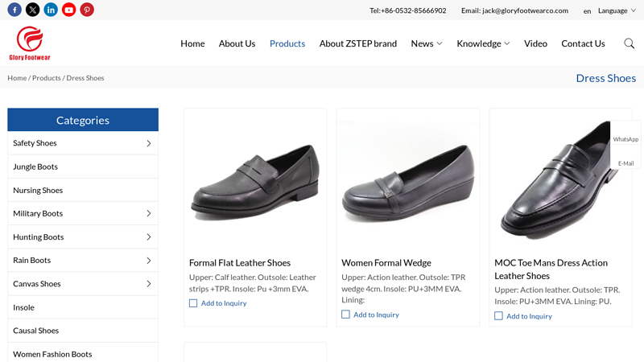The image size is (644, 362).
Task: Open the Women Formal Wedge title
Action: click(x=386, y=263)
